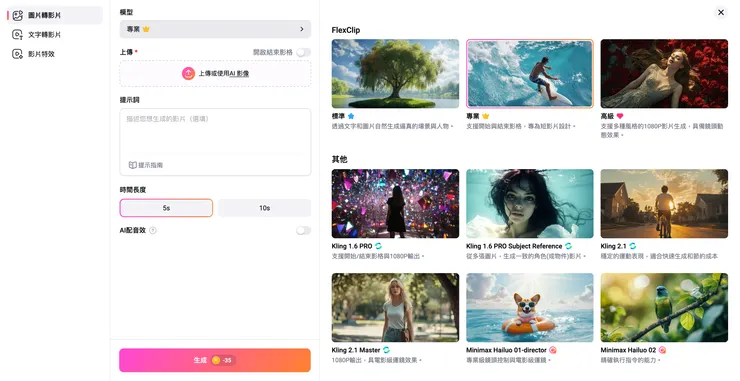Image resolution: width=740 pixels, height=381 pixels.
Task: Click the pink heart icon beside 高級
Action: coord(620,116)
